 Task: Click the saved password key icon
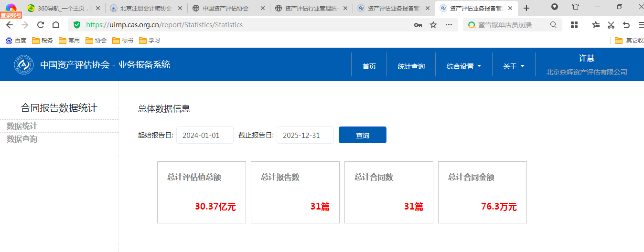coord(418,25)
